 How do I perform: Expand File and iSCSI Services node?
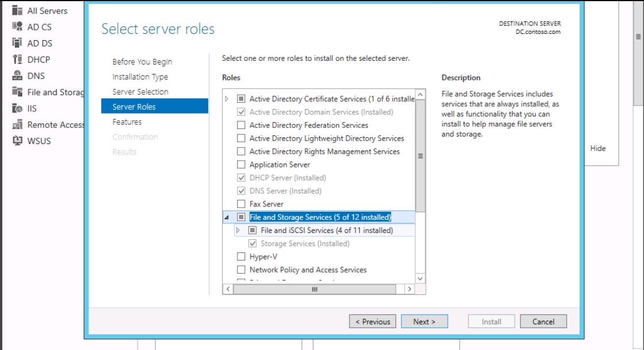[x=238, y=230]
